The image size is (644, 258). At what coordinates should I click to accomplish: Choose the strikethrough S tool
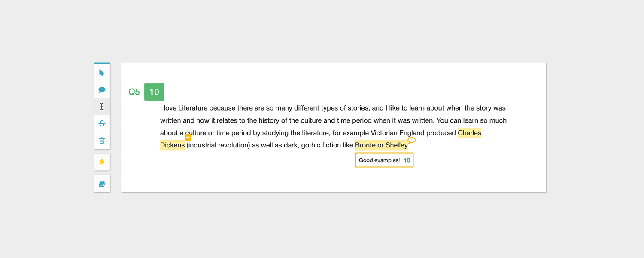pyautogui.click(x=102, y=124)
